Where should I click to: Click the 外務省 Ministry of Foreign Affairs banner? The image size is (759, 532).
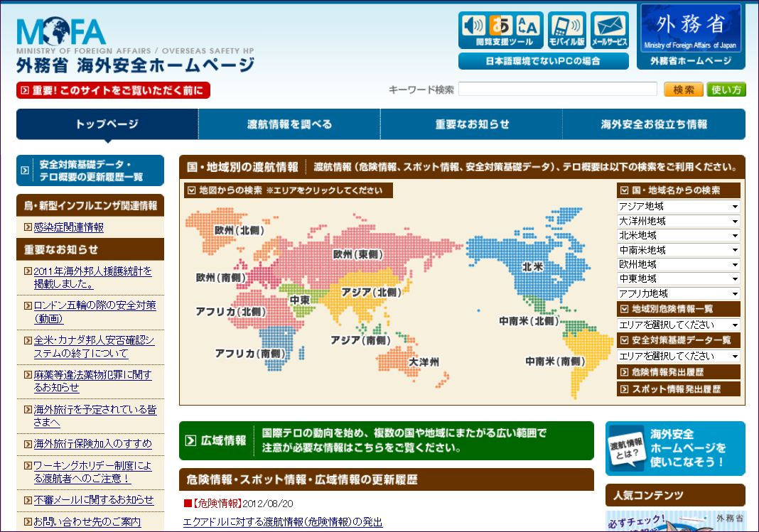pyautogui.click(x=691, y=28)
